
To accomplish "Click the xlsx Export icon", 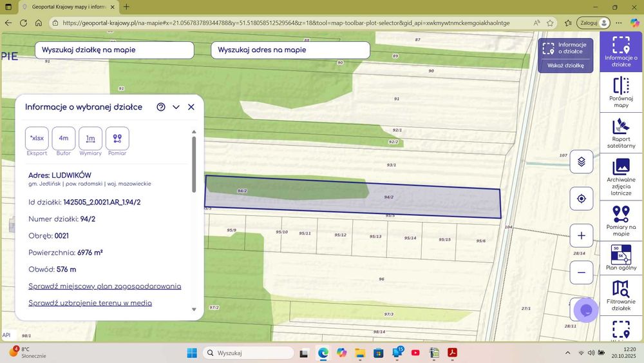I will tap(37, 138).
